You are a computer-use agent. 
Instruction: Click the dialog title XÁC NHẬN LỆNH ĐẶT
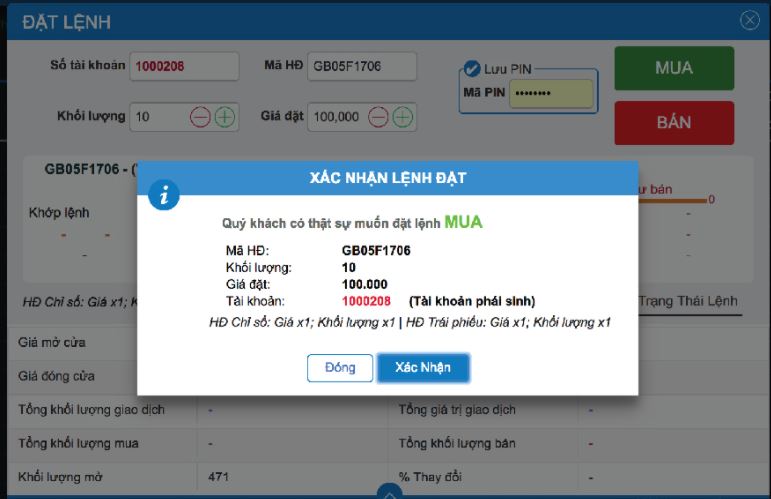(x=388, y=177)
